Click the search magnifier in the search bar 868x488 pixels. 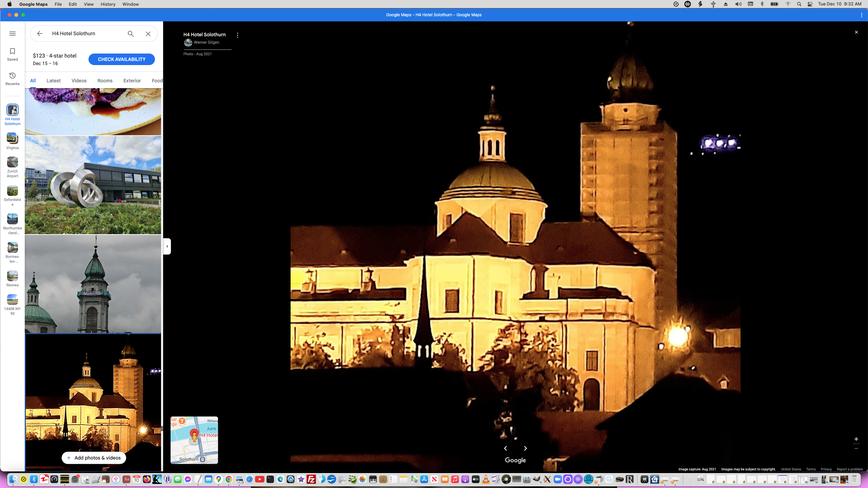pos(130,34)
